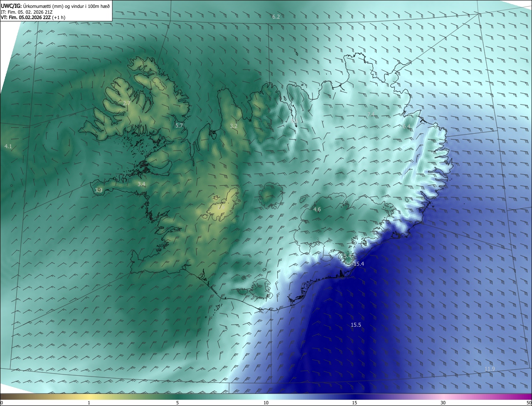Viewport: 532px width, 406px height.
Task: Click the precipitation color scale bar
Action: click(266, 396)
